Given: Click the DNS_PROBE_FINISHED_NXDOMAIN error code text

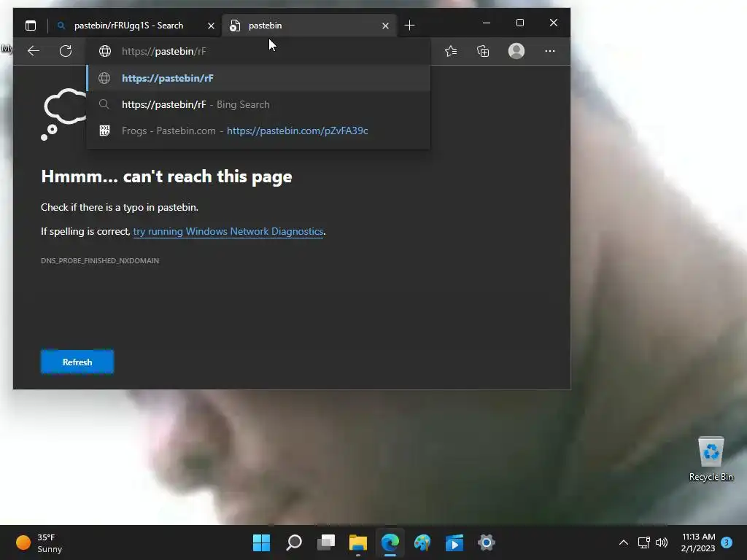Looking at the screenshot, I should [100, 260].
